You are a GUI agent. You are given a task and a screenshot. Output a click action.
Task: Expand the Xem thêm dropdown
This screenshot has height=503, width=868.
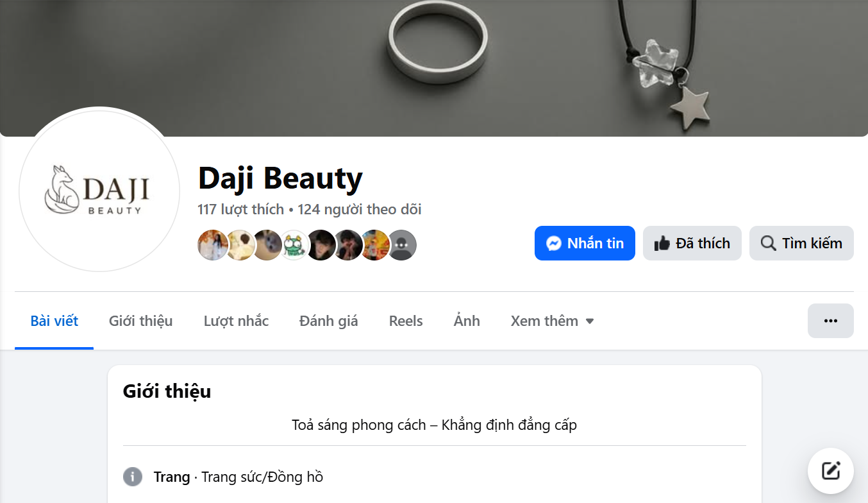[553, 321]
